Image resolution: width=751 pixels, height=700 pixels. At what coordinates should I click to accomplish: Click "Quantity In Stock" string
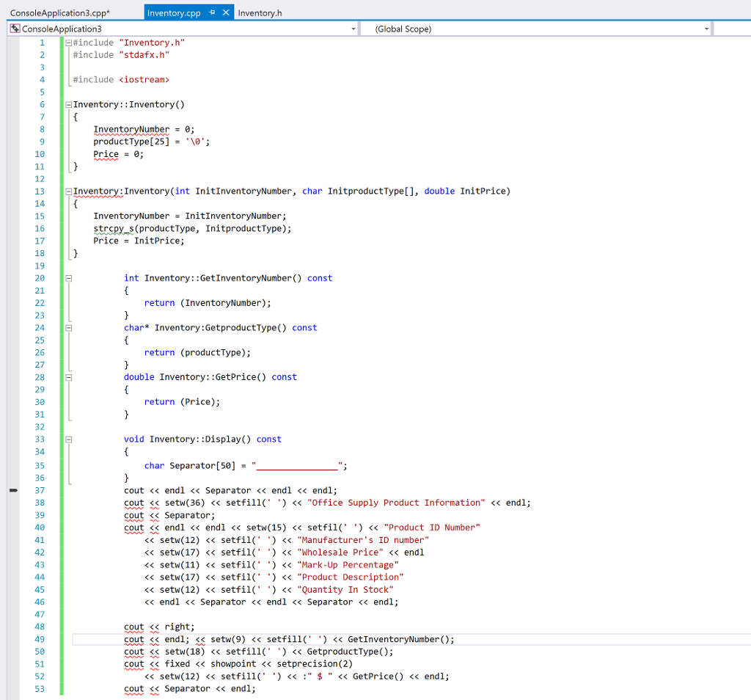click(x=345, y=590)
